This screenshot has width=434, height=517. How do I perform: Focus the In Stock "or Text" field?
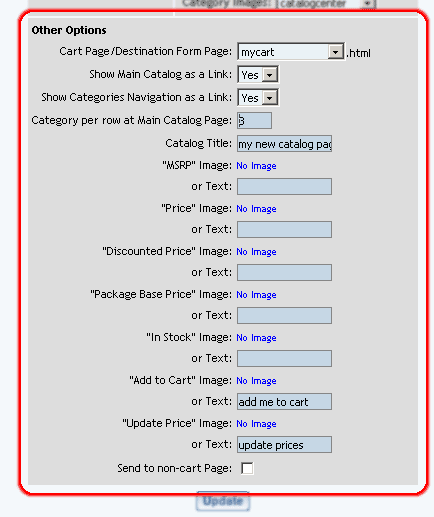click(284, 358)
